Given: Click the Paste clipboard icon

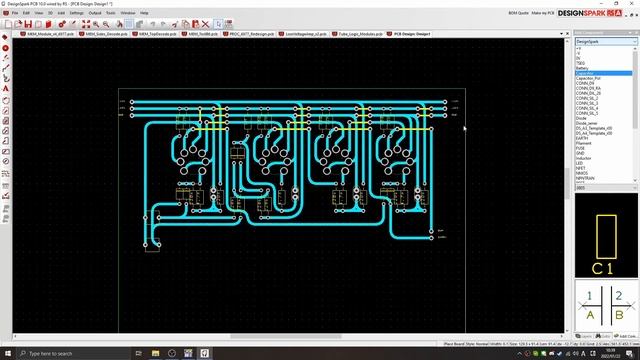Looking at the screenshot, I should [196, 24].
